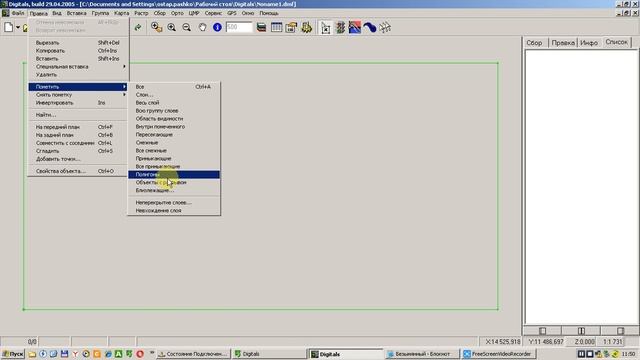Choose Вырезать from the Правка menu
The height and width of the screenshot is (360, 640).
[x=78, y=42]
